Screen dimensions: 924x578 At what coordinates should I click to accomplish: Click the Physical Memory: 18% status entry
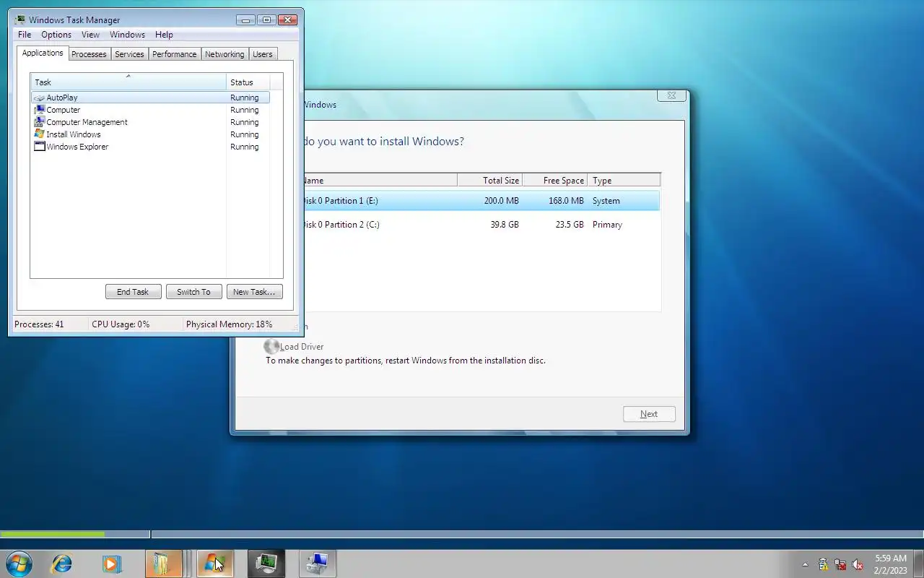click(x=229, y=324)
